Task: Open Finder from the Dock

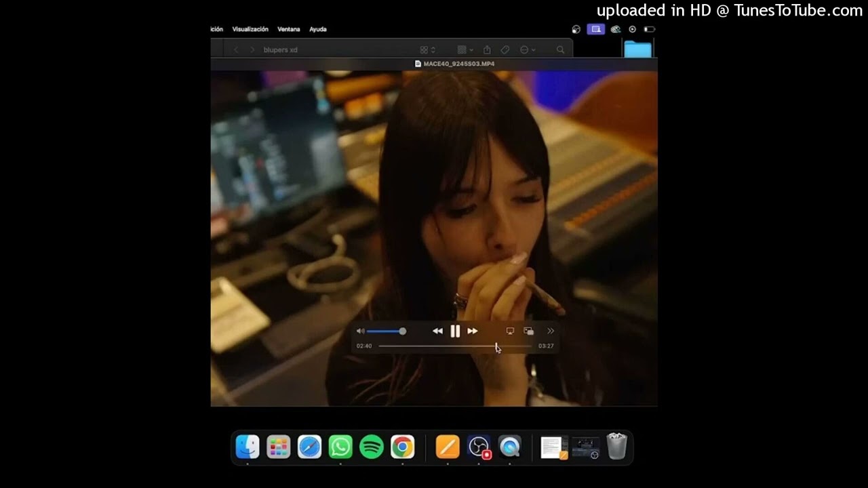Action: tap(248, 447)
